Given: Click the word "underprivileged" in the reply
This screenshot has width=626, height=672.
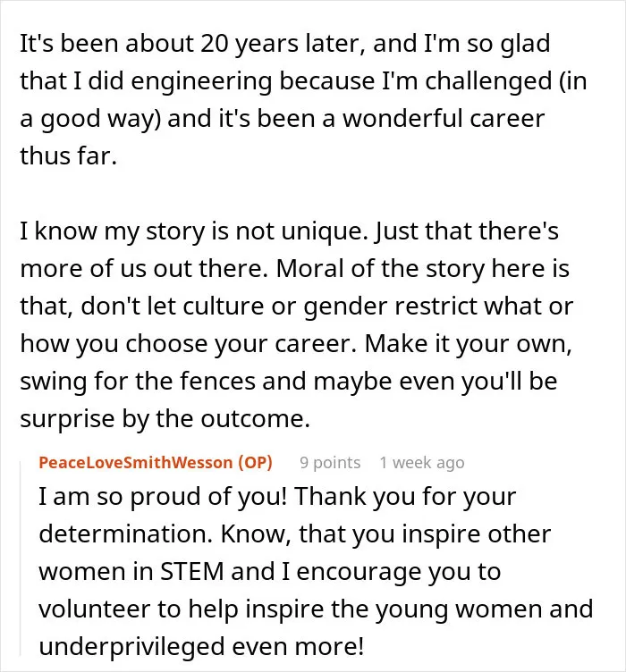Looking at the screenshot, I should tap(131, 646).
